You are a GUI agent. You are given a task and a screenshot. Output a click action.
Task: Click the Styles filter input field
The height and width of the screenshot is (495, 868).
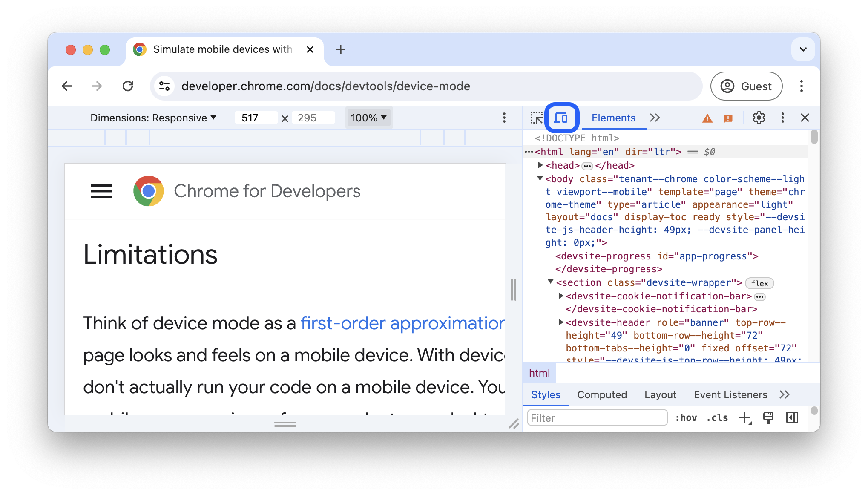pyautogui.click(x=596, y=417)
